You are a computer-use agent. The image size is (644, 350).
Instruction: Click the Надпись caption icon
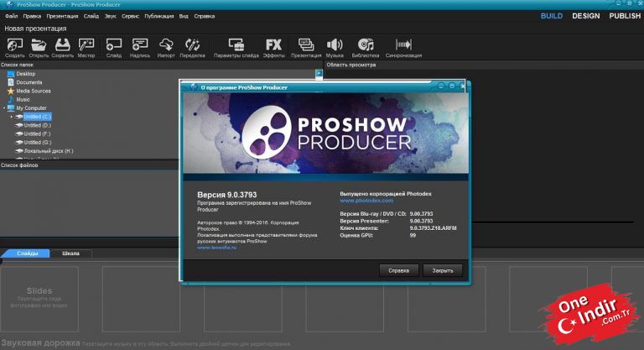[x=140, y=48]
